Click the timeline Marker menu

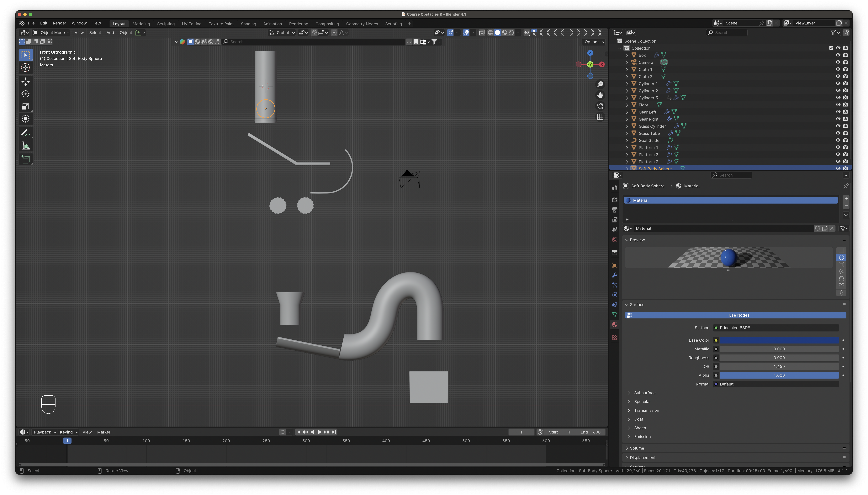tap(104, 432)
